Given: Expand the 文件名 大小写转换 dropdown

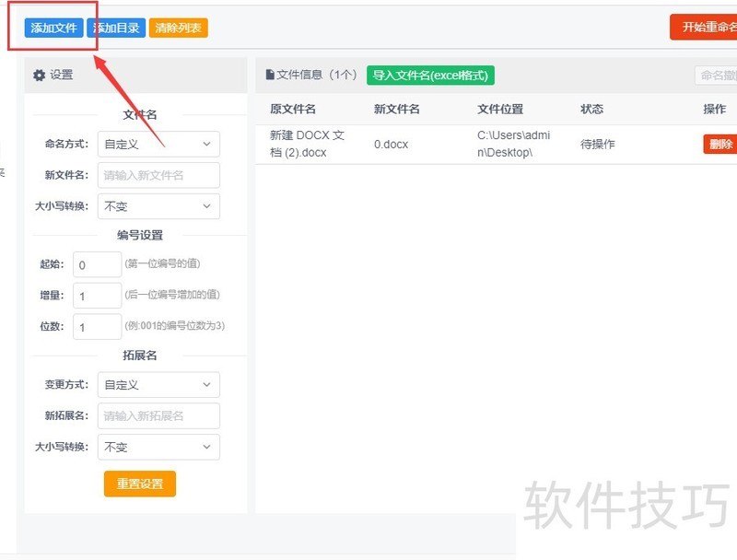Looking at the screenshot, I should pos(158,206).
